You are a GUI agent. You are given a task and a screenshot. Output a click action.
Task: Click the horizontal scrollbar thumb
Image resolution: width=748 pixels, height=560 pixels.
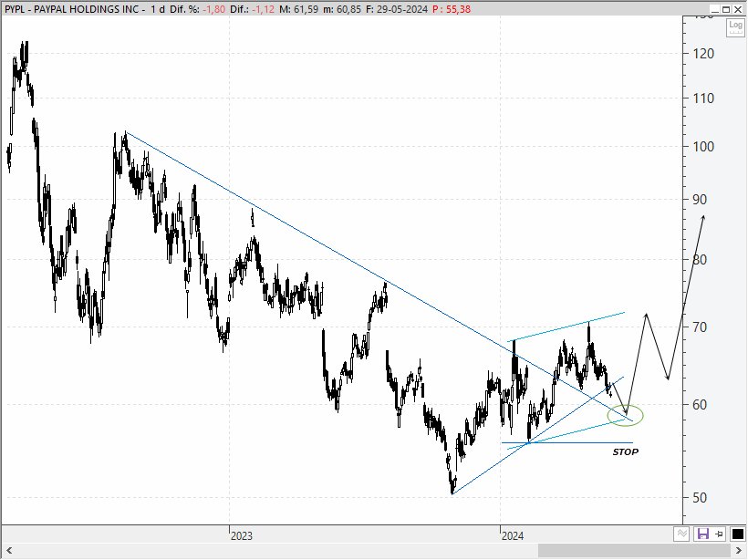click(633, 551)
